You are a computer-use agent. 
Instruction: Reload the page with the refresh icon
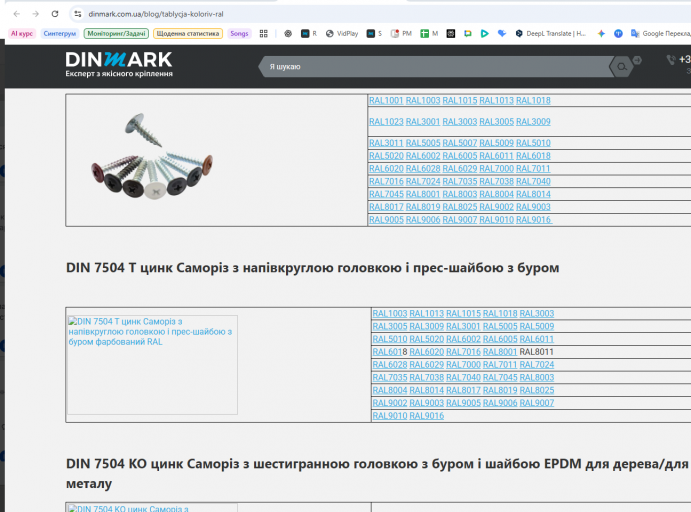[55, 14]
